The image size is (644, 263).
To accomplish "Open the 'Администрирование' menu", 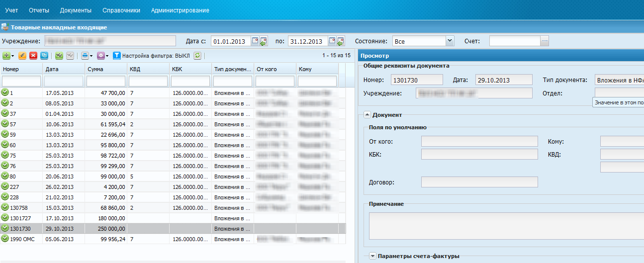I will 180,10.
